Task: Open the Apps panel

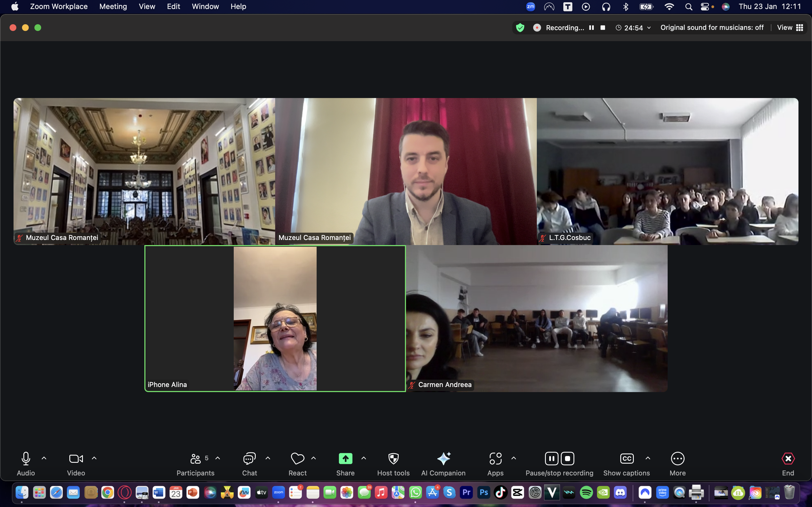Action: pos(495,458)
